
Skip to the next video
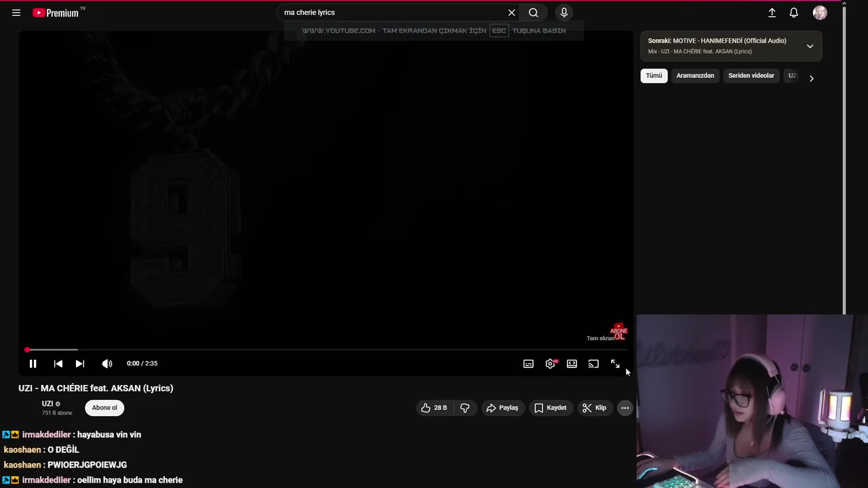(x=79, y=364)
